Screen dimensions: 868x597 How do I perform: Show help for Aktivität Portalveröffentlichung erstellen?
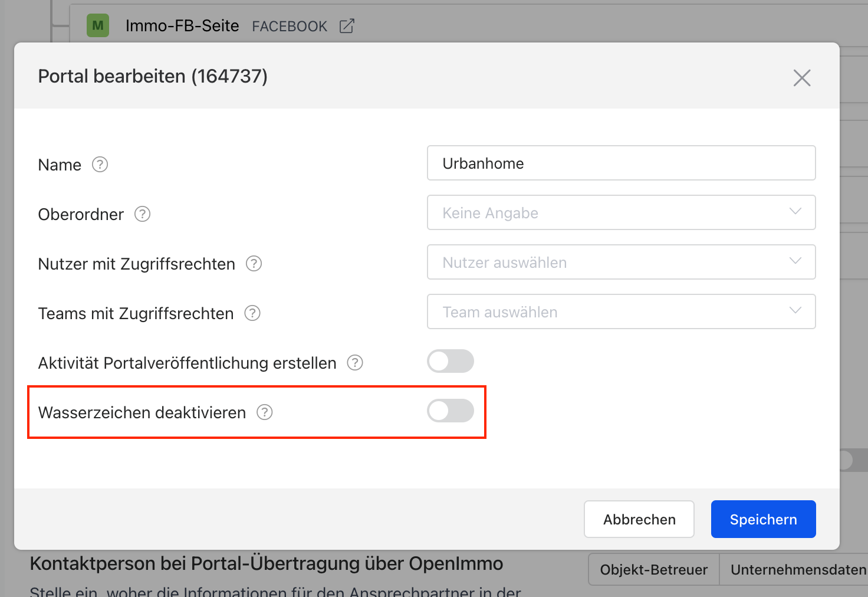coord(355,363)
